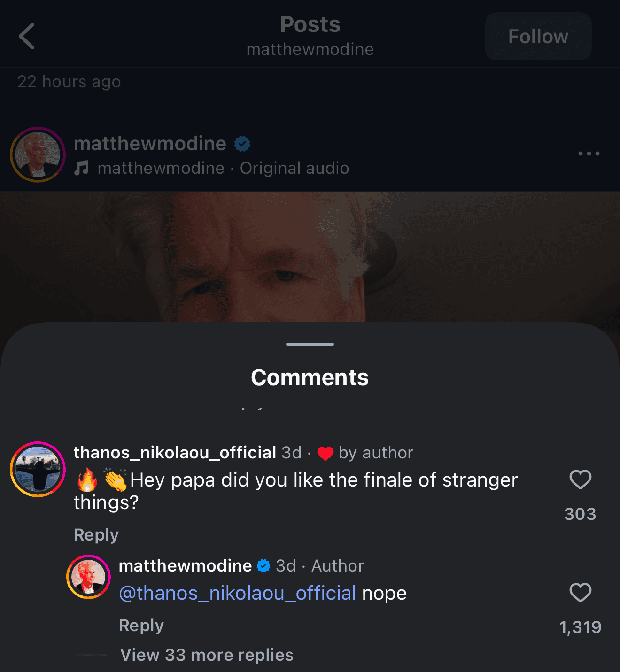Reply to thanos_nikolaou_official's comment
620x672 pixels.
[96, 534]
